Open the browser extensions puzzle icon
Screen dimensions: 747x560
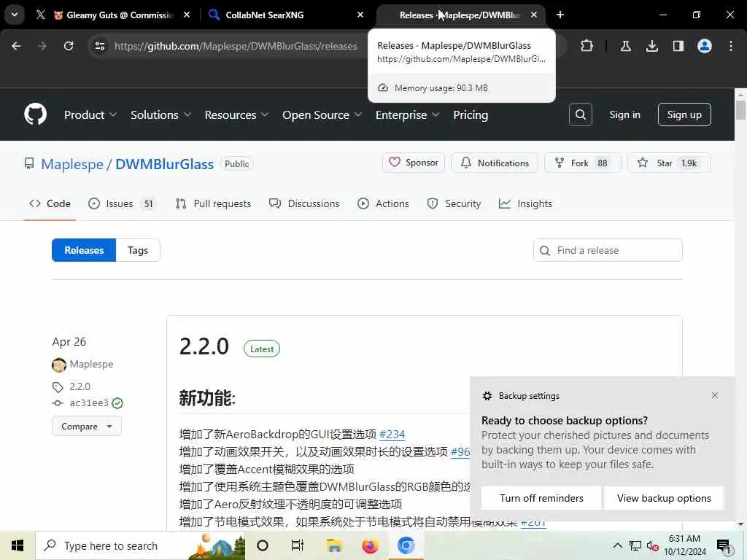pos(587,46)
